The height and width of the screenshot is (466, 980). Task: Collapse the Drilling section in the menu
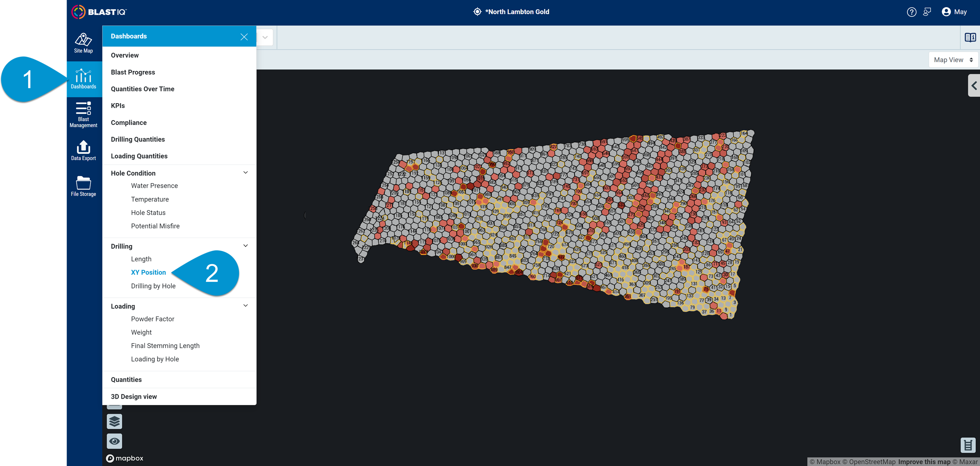coord(246,245)
